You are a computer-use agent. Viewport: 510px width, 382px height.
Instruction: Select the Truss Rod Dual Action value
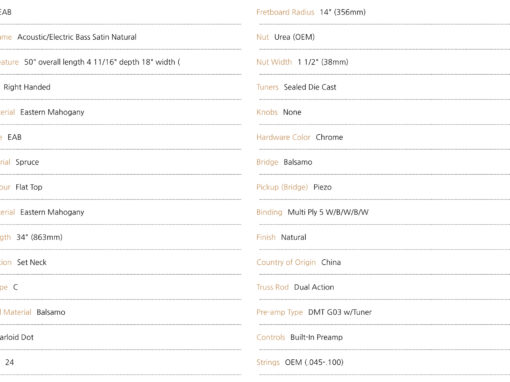(x=314, y=287)
